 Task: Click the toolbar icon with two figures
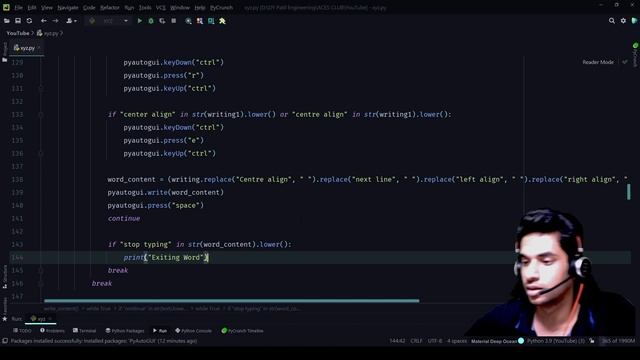click(x=200, y=21)
